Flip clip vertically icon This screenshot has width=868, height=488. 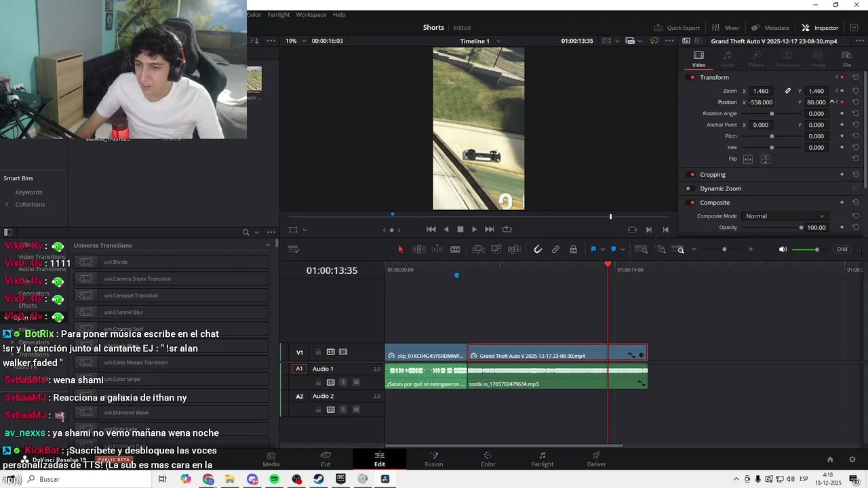click(765, 159)
